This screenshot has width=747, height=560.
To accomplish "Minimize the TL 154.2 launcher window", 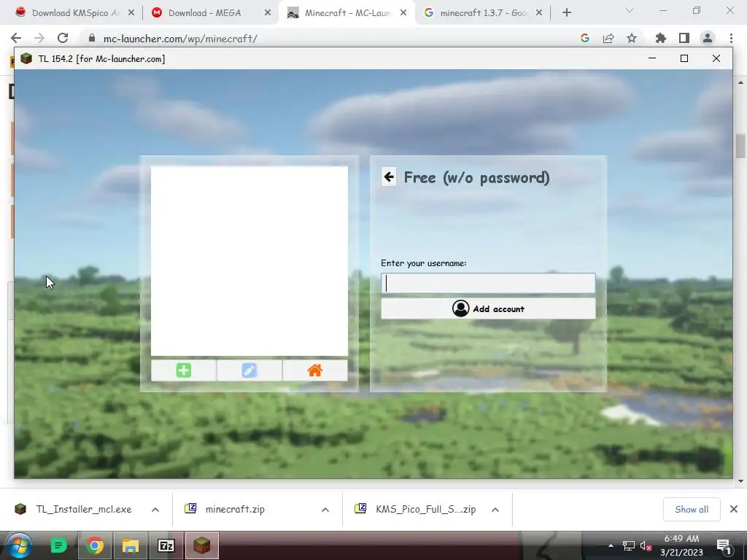I will click(x=652, y=58).
